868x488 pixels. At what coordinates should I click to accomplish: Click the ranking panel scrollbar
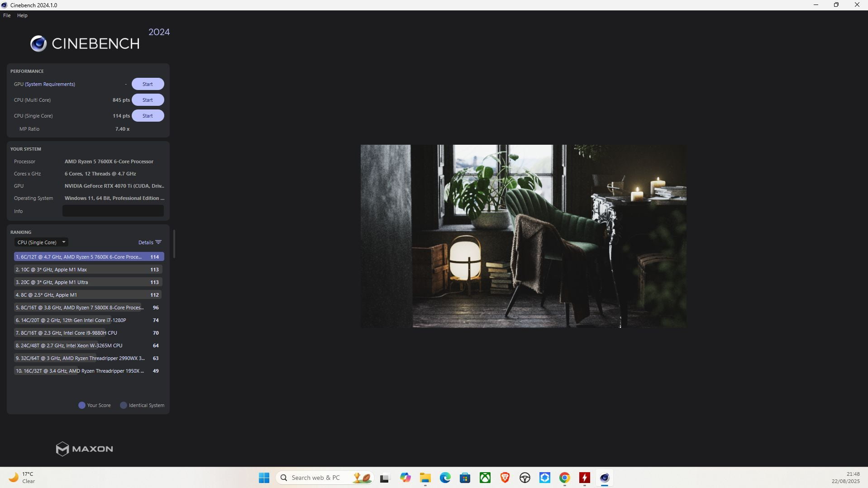tap(174, 244)
